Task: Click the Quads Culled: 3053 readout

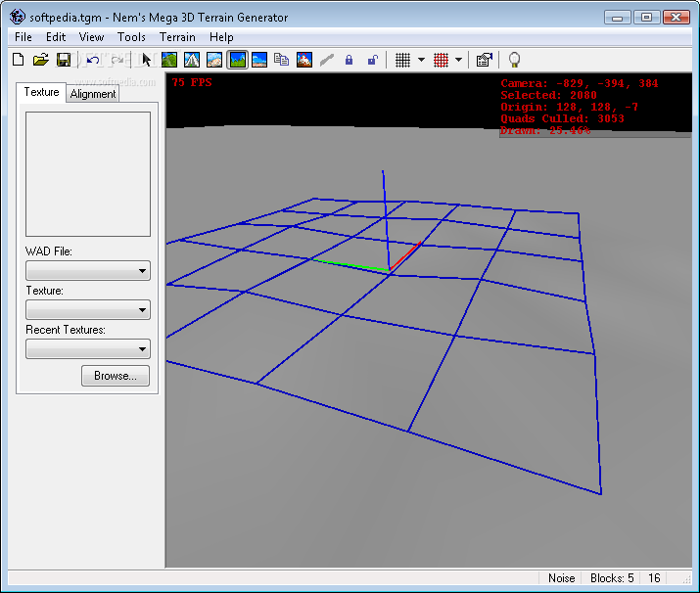Action: tap(562, 118)
